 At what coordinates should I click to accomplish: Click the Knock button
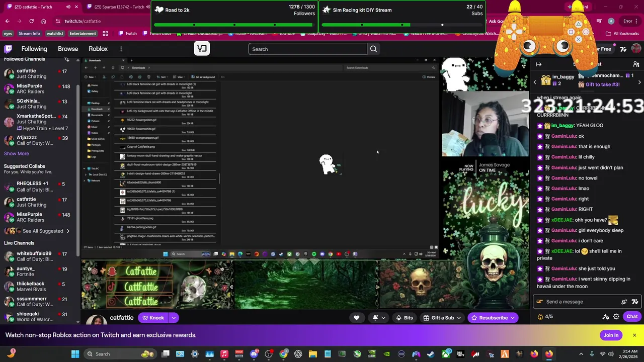pyautogui.click(x=153, y=318)
